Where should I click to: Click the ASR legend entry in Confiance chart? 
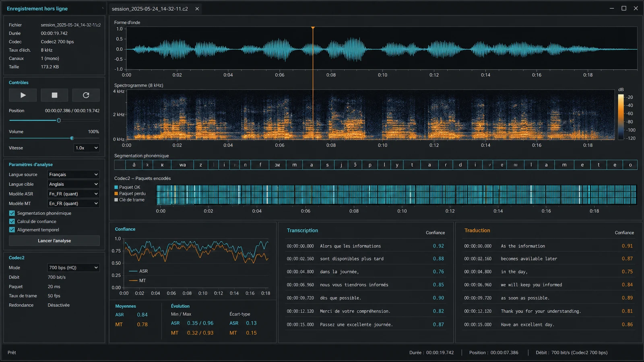tap(138, 271)
